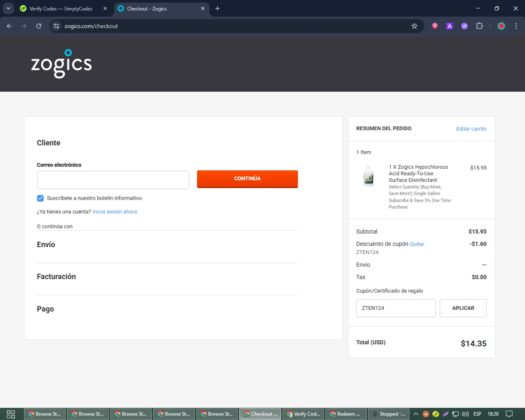Close the Verify Codes — SimplyCodes tab
The image size is (525, 420).
(x=105, y=8)
